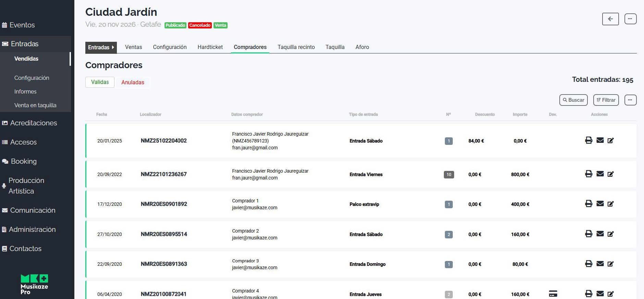Open event options ellipsis menu at top
Image resolution: width=644 pixels, height=299 pixels.
(630, 19)
